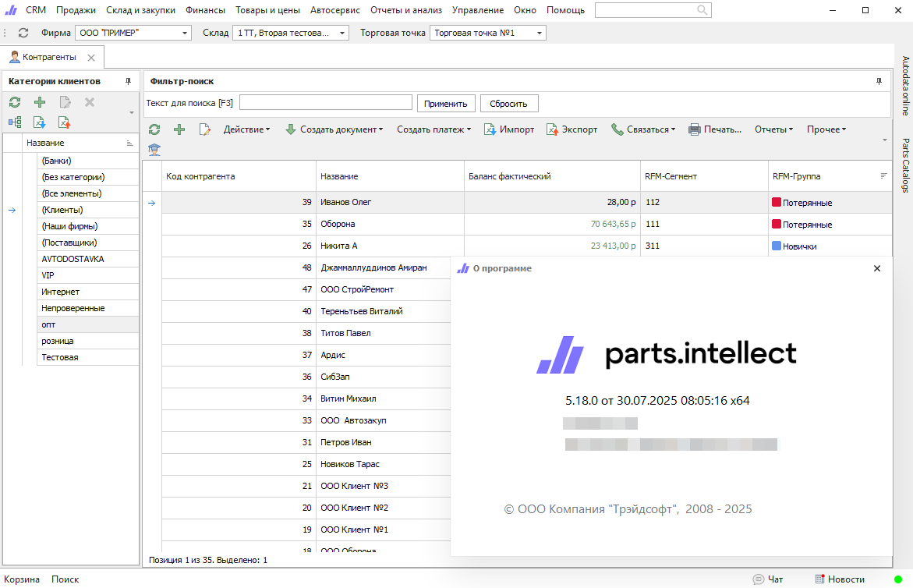Screen dimensions: 913x588
Task: Click the Excel Импорт toolbar button
Action: (x=509, y=129)
